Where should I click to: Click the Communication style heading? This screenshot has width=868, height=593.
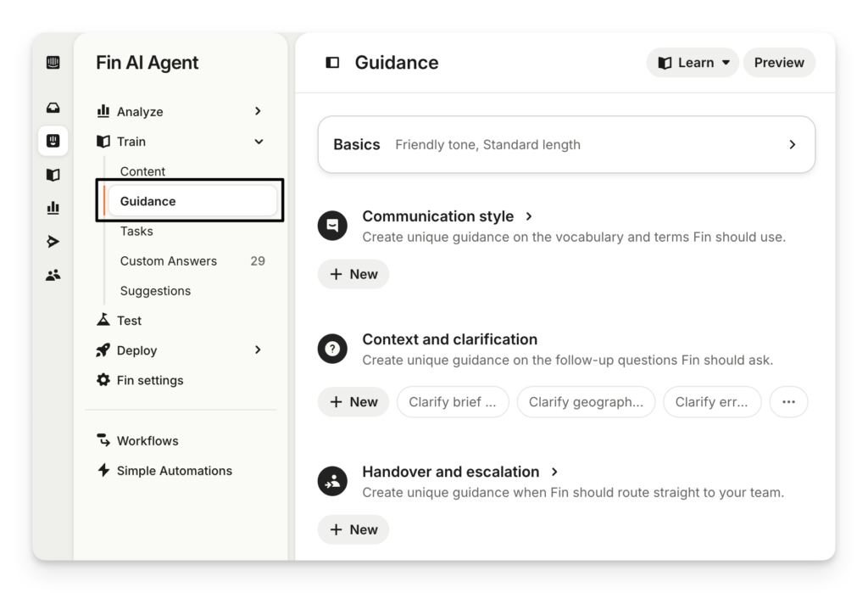point(438,216)
